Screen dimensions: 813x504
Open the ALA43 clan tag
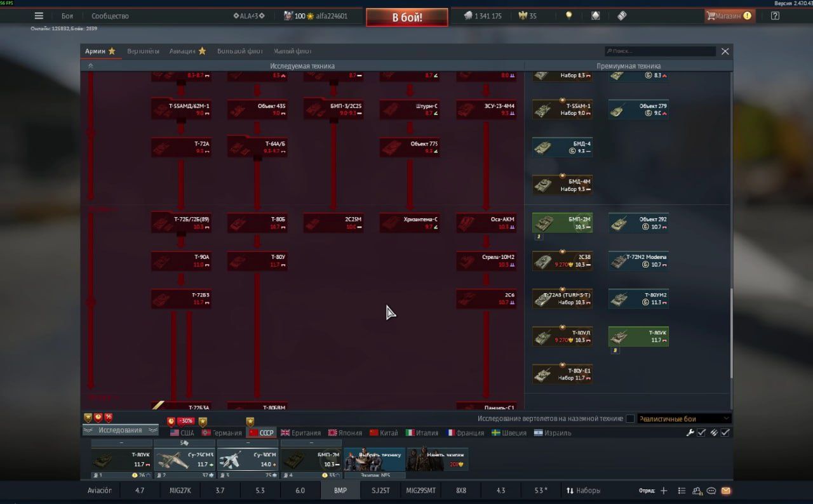(248, 16)
